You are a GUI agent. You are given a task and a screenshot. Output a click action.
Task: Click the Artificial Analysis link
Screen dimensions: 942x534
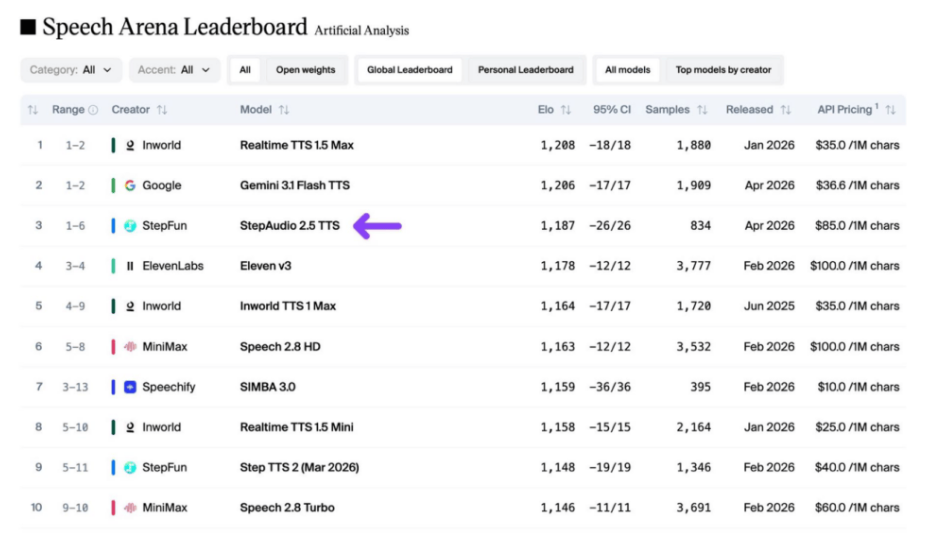tap(362, 31)
